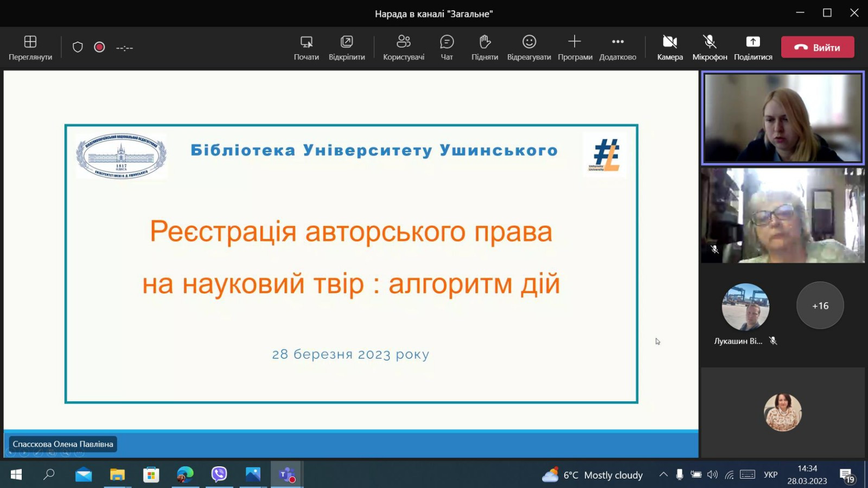Open Microsoft Store from taskbar
The width and height of the screenshot is (868, 488).
(x=151, y=475)
